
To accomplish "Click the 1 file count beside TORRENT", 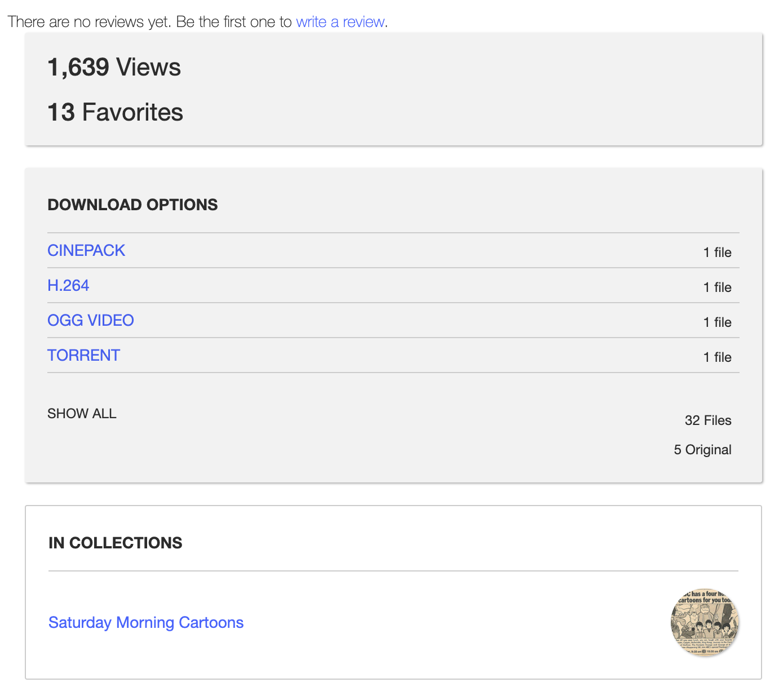I will (717, 357).
